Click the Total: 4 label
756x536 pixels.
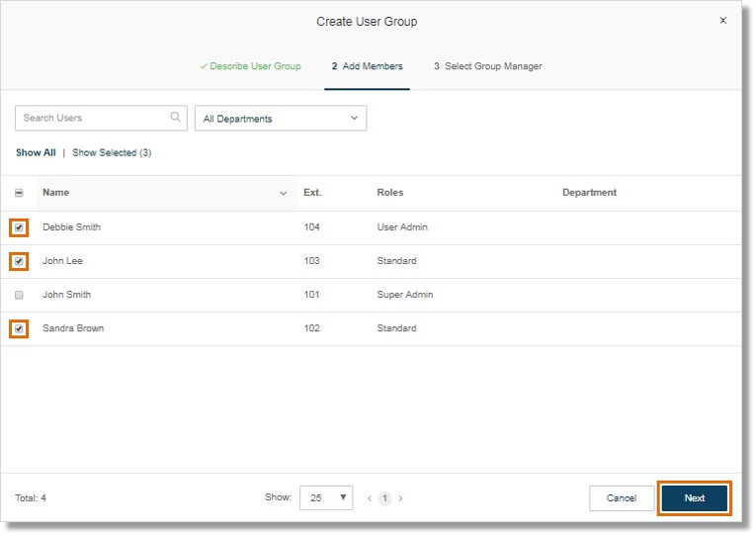tap(31, 498)
